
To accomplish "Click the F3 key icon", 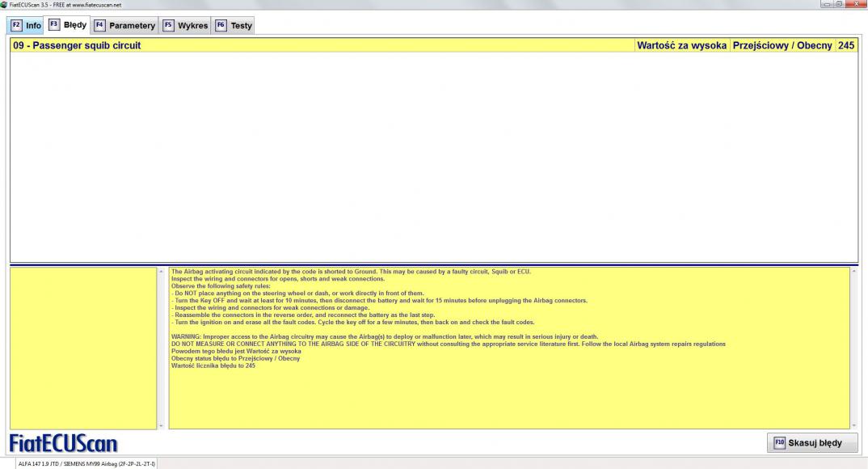I will [53, 24].
